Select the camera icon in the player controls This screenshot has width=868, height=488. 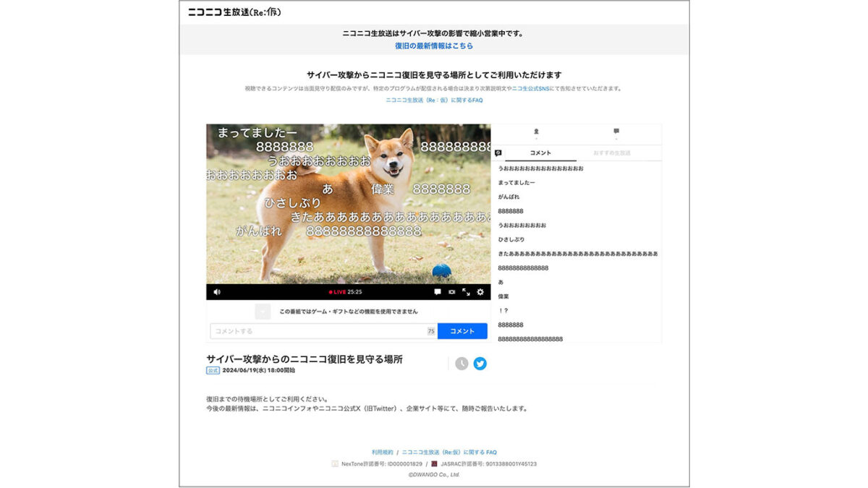point(451,292)
